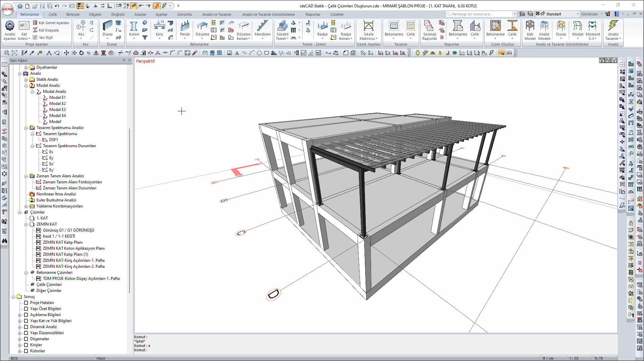
Task: Collapse the Modal Analiz tree node
Action: [26, 85]
